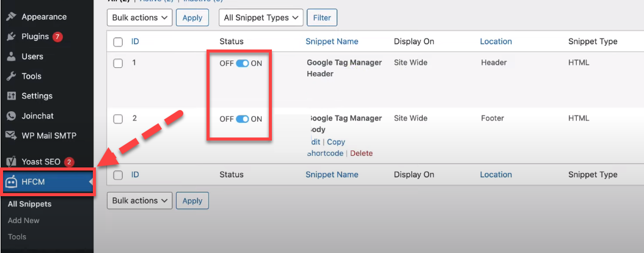Click the Settings sliders icon

tap(12, 96)
